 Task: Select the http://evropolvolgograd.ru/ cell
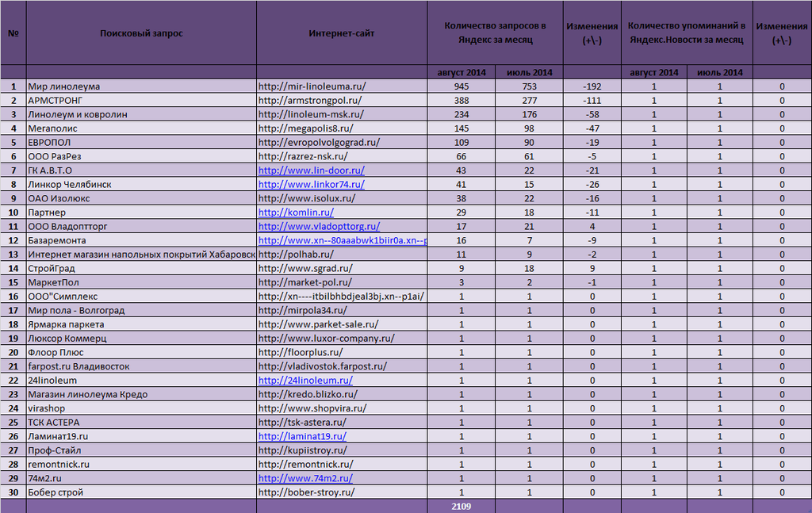(342, 143)
